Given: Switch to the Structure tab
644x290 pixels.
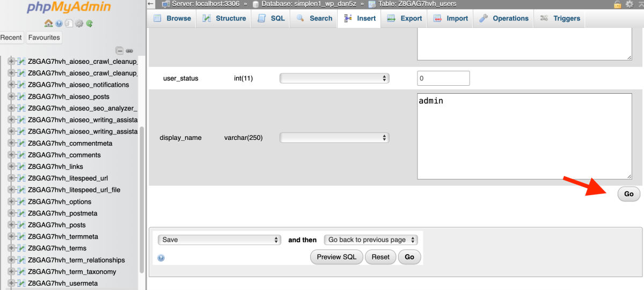Looking at the screenshot, I should click(224, 18).
